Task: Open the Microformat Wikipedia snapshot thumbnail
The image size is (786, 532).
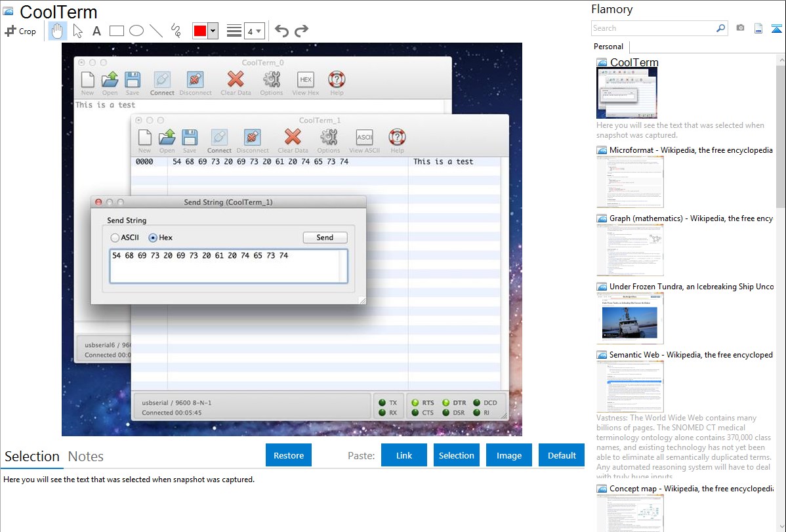Action: click(x=630, y=182)
